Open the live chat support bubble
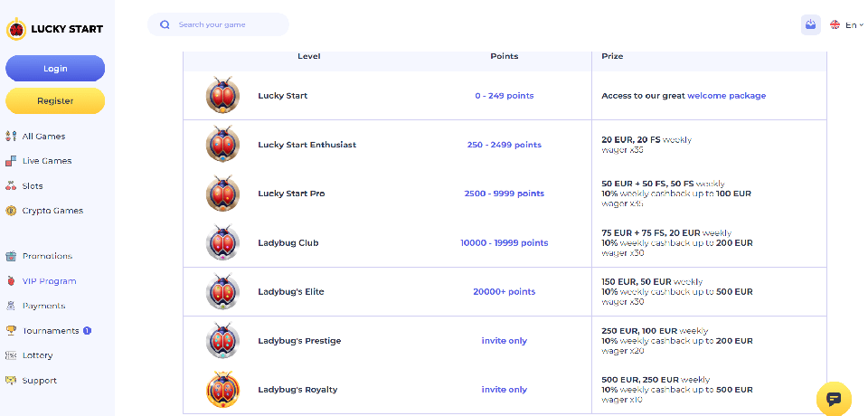This screenshot has width=868, height=416. (x=834, y=398)
